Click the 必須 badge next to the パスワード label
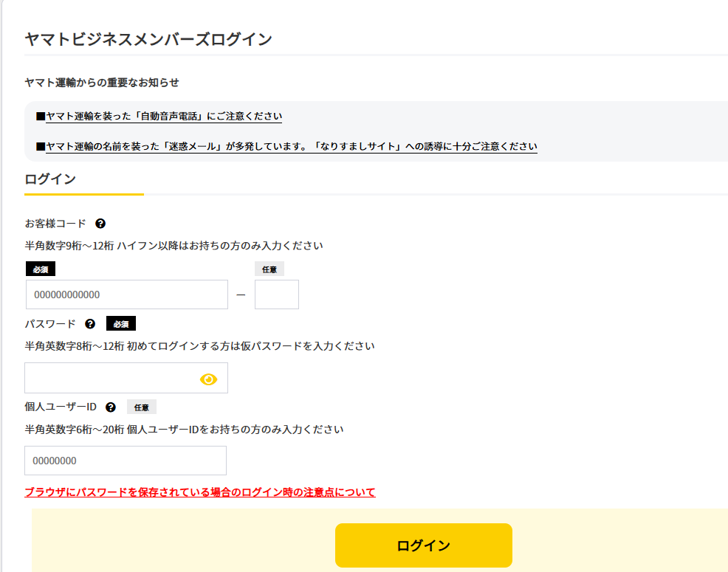The image size is (728, 572). (x=120, y=324)
